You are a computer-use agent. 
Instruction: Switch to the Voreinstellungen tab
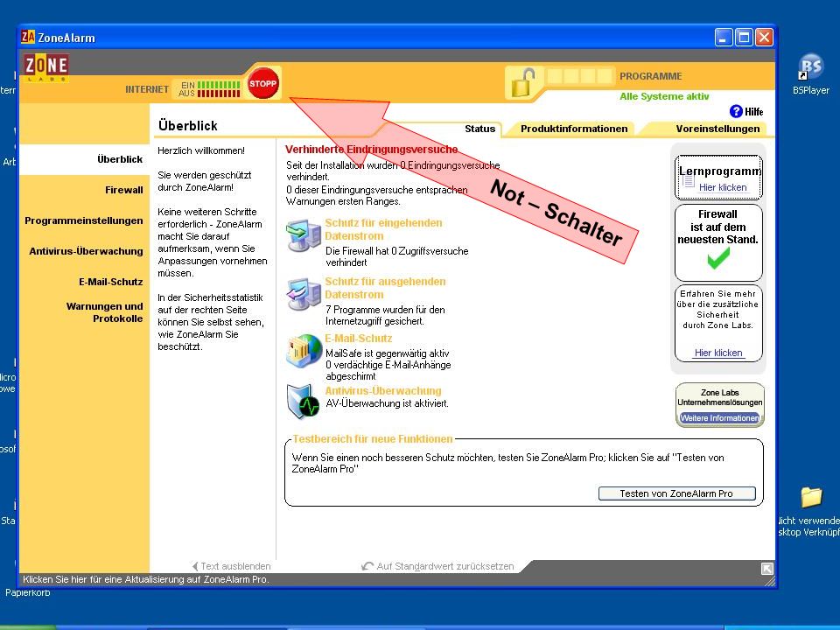coord(717,129)
